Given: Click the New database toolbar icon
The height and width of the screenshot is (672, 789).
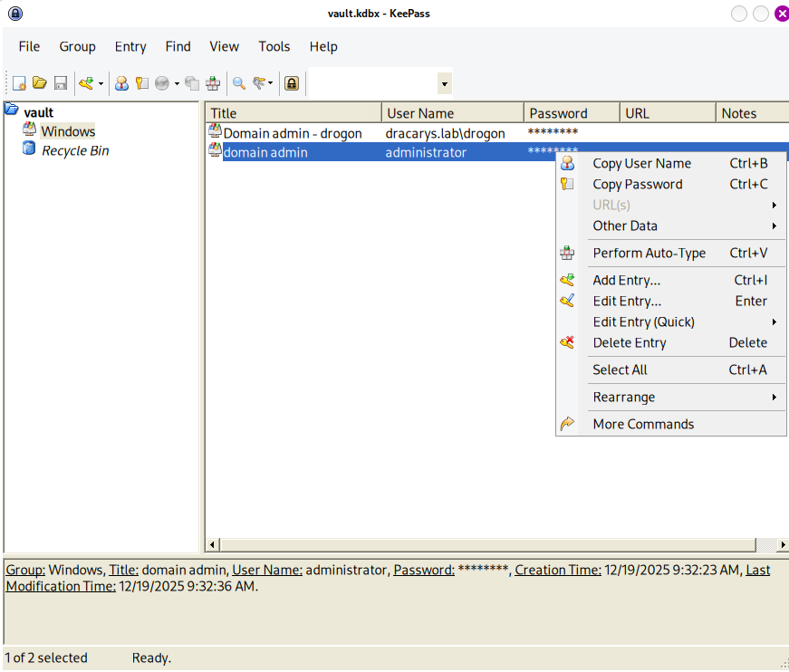Looking at the screenshot, I should click(x=19, y=83).
